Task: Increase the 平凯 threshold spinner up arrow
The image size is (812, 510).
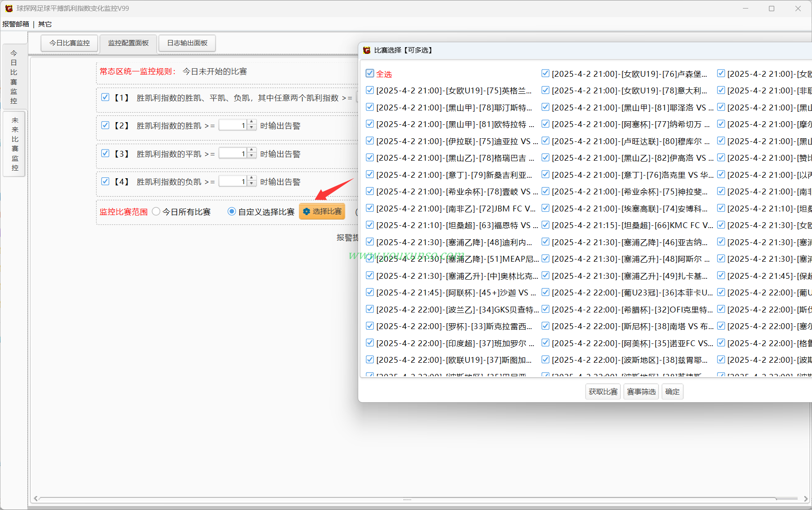Action: tap(252, 150)
